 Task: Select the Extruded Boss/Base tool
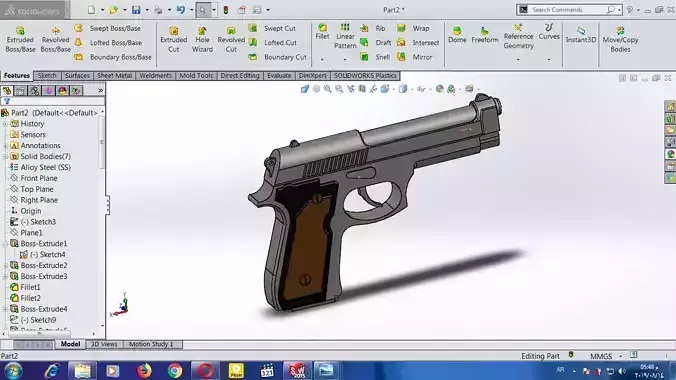[x=20, y=39]
